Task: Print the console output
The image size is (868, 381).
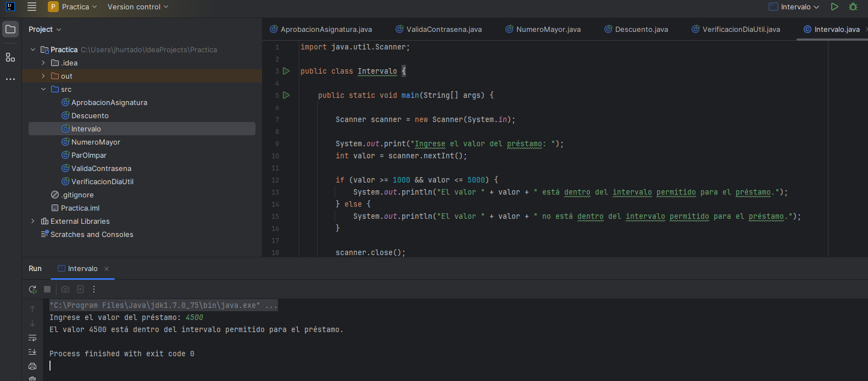Action: pyautogui.click(x=32, y=366)
